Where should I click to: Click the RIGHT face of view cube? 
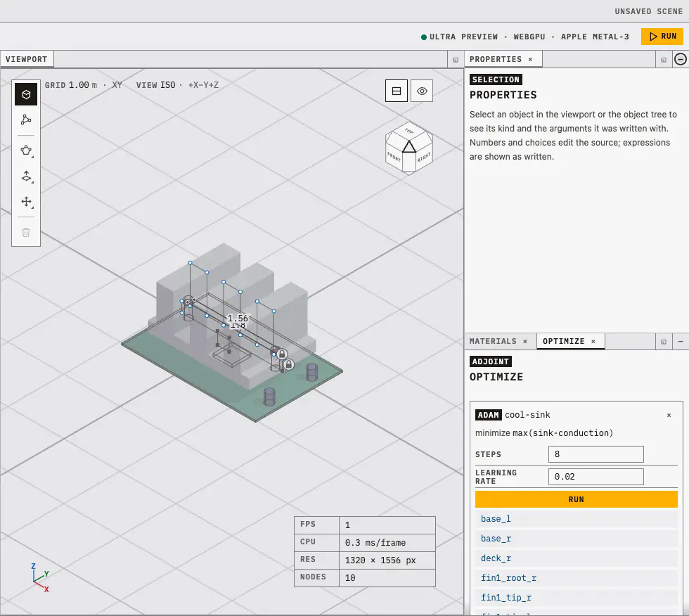coord(424,156)
